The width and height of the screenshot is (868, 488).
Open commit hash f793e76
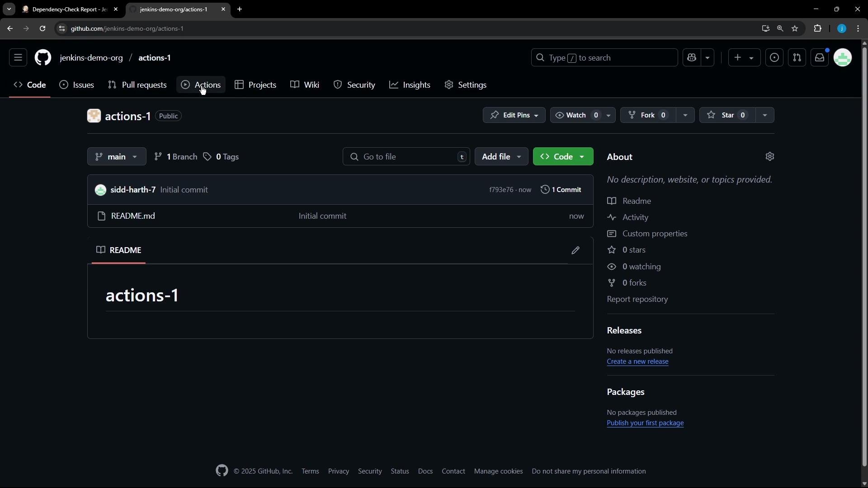pyautogui.click(x=501, y=190)
